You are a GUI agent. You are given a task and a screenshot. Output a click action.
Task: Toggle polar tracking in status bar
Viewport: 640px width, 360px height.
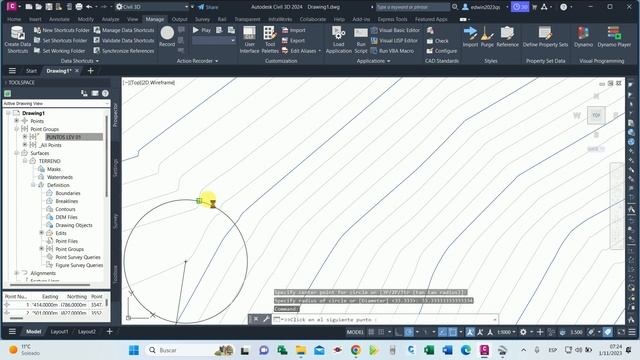(x=409, y=332)
